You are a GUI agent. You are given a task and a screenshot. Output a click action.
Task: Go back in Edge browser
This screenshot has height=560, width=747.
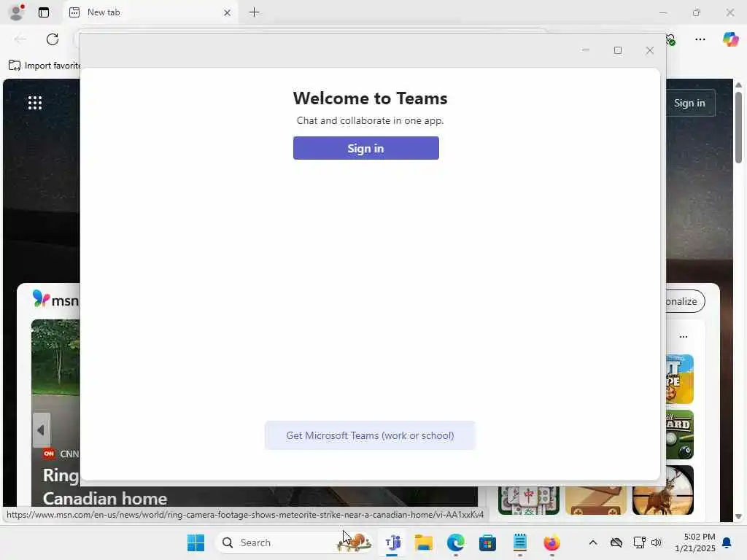point(20,39)
